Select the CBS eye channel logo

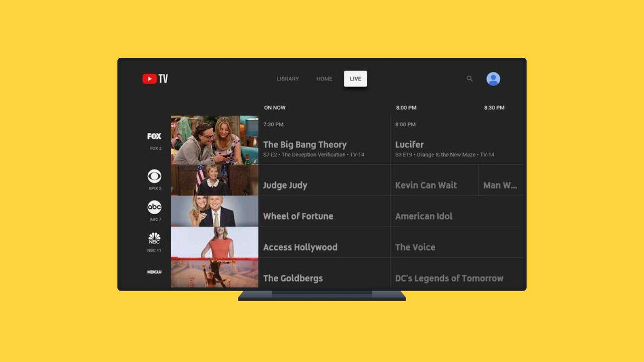154,176
